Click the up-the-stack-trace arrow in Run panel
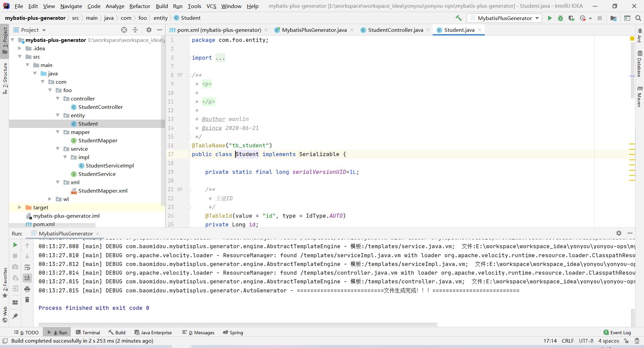The height and width of the screenshot is (348, 644). [27, 246]
